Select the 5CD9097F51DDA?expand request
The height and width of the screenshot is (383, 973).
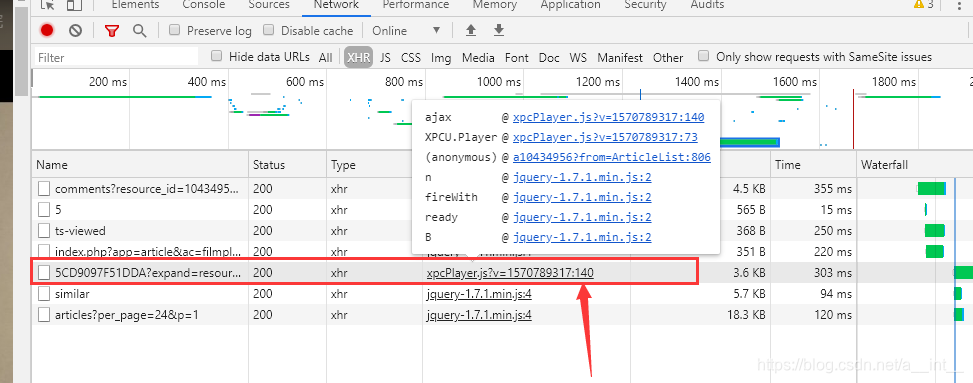pyautogui.click(x=147, y=273)
